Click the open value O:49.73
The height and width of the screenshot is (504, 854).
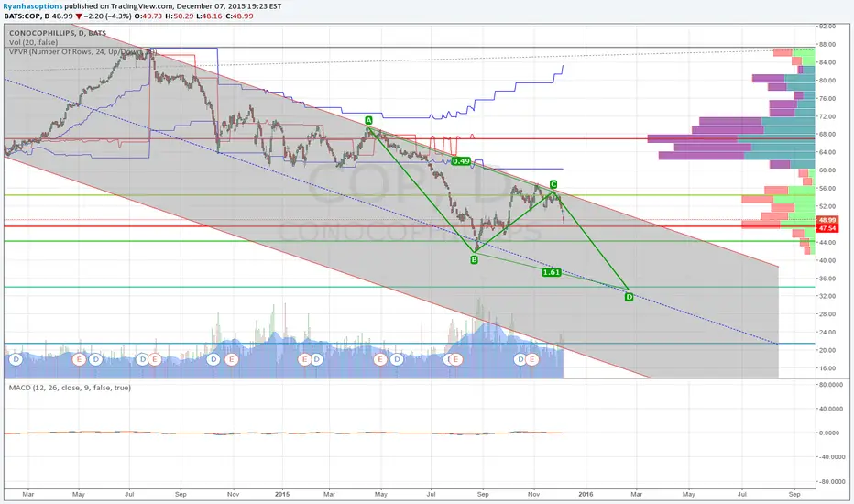coord(148,16)
